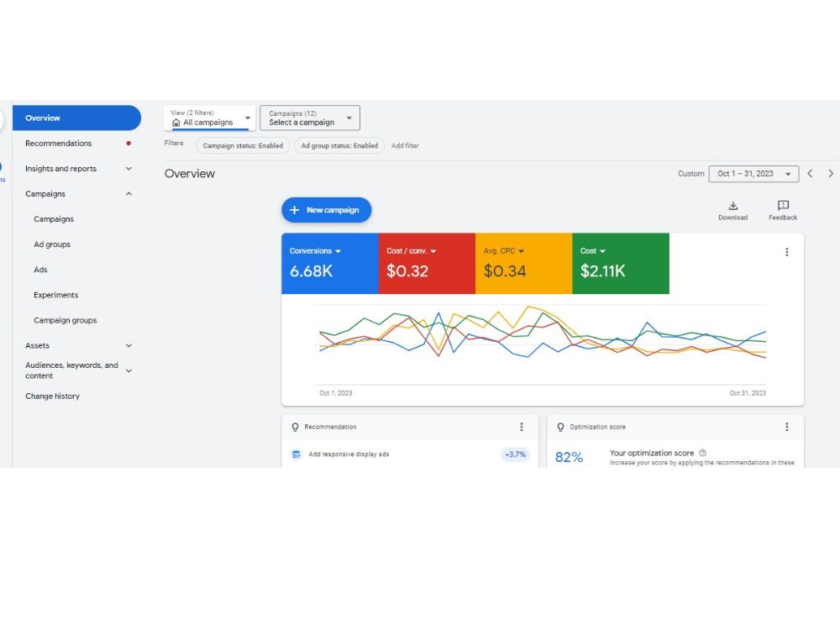Viewport: 840px width, 630px height.
Task: Click the +3.7% recommendation badge
Action: click(x=516, y=454)
